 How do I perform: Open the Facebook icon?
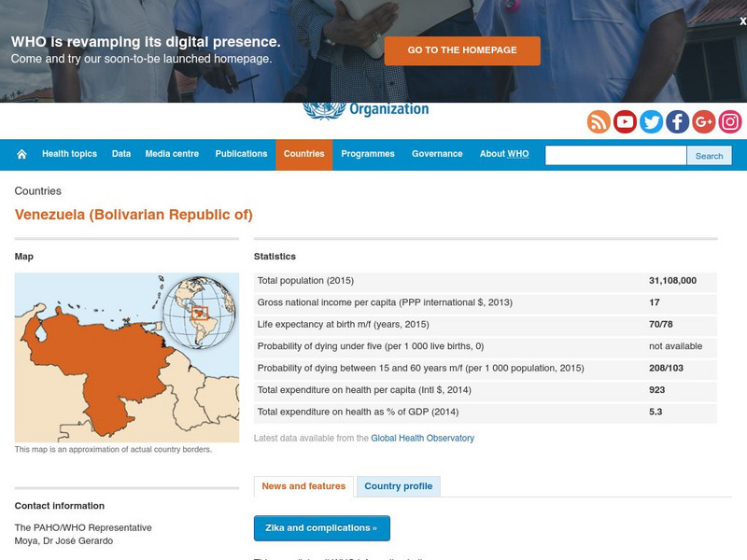pos(677,122)
